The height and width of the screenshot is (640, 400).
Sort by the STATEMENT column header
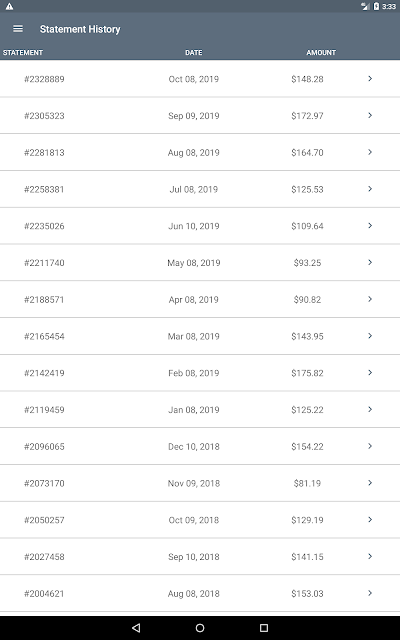tap(23, 53)
